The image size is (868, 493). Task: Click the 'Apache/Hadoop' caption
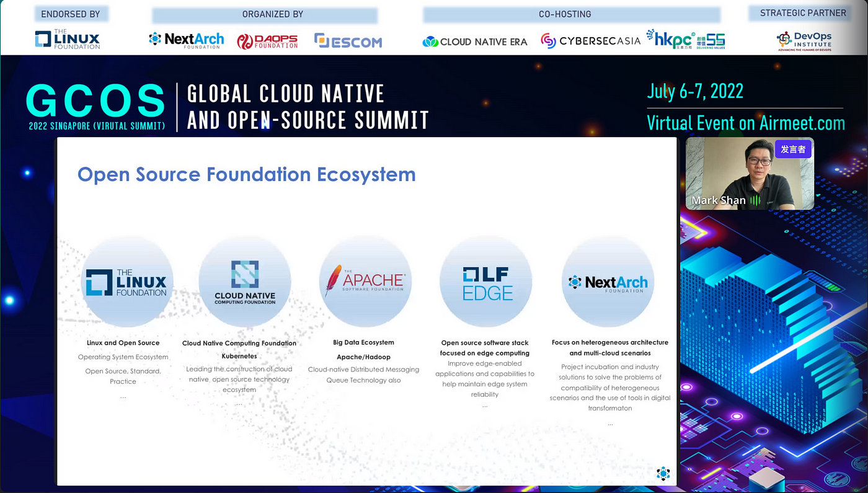coord(363,357)
